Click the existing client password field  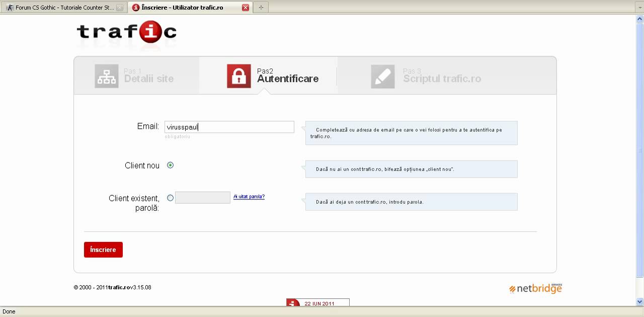[203, 198]
